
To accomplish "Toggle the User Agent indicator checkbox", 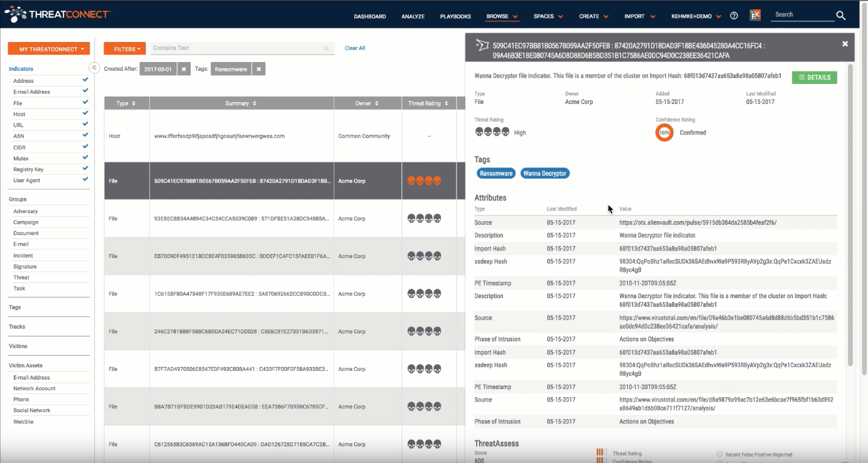I will coord(85,179).
